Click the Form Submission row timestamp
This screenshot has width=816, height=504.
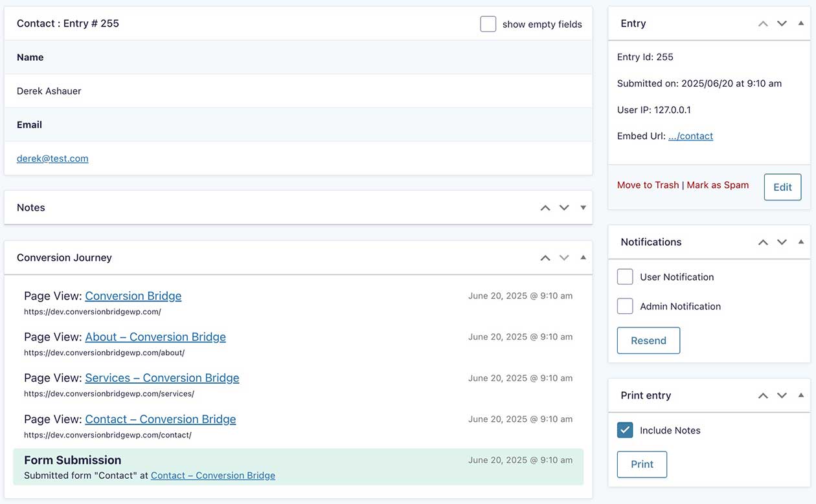(520, 460)
